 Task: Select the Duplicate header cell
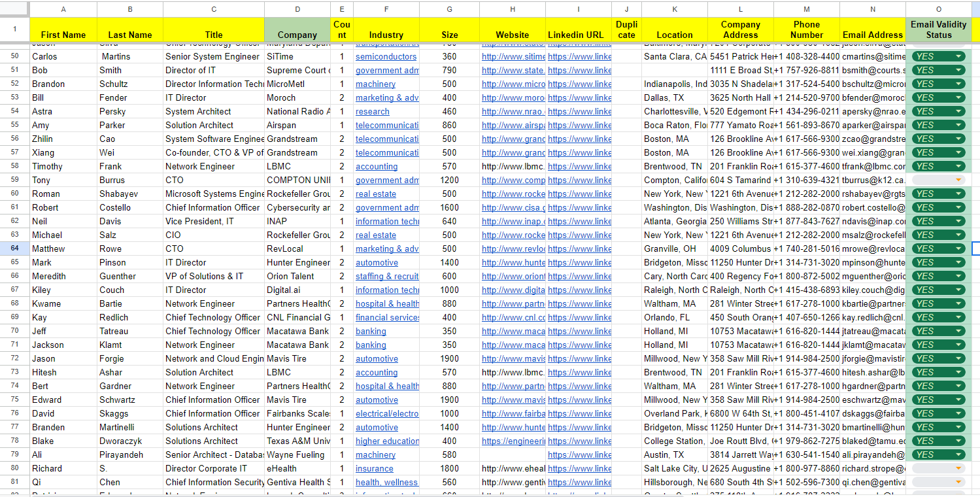[627, 30]
